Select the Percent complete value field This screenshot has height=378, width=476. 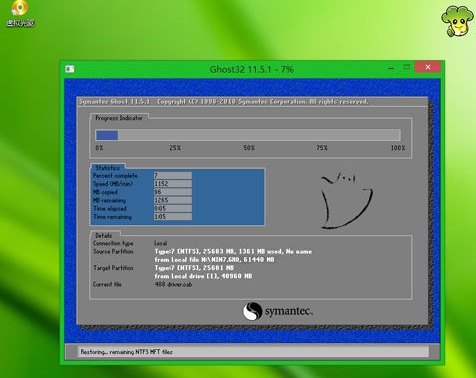[173, 175]
